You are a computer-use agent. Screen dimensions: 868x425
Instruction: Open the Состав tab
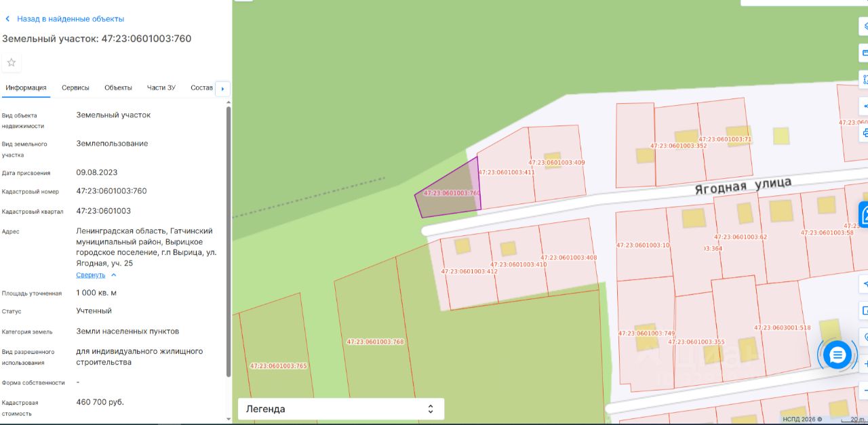[x=201, y=88]
